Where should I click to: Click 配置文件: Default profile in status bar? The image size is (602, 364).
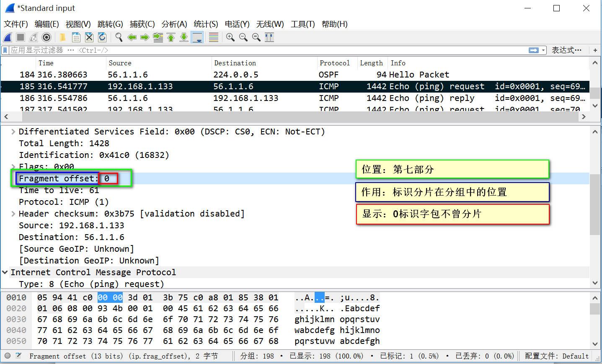(557, 356)
